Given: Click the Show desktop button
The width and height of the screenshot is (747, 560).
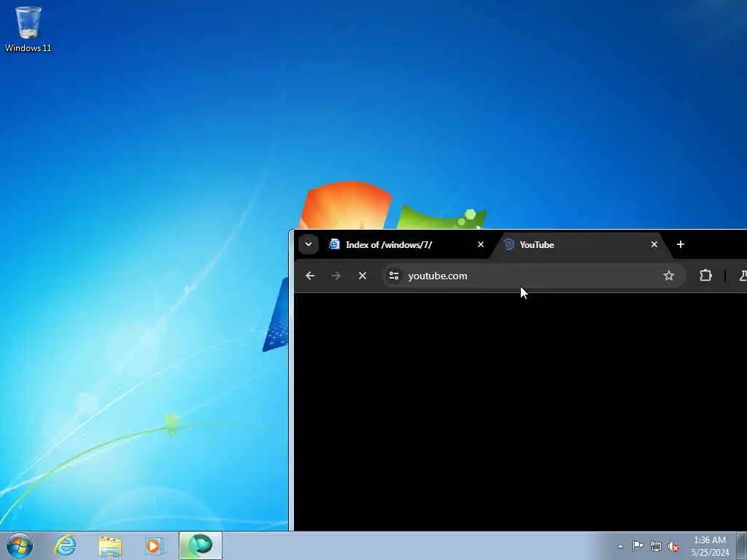Looking at the screenshot, I should pyautogui.click(x=742, y=545).
